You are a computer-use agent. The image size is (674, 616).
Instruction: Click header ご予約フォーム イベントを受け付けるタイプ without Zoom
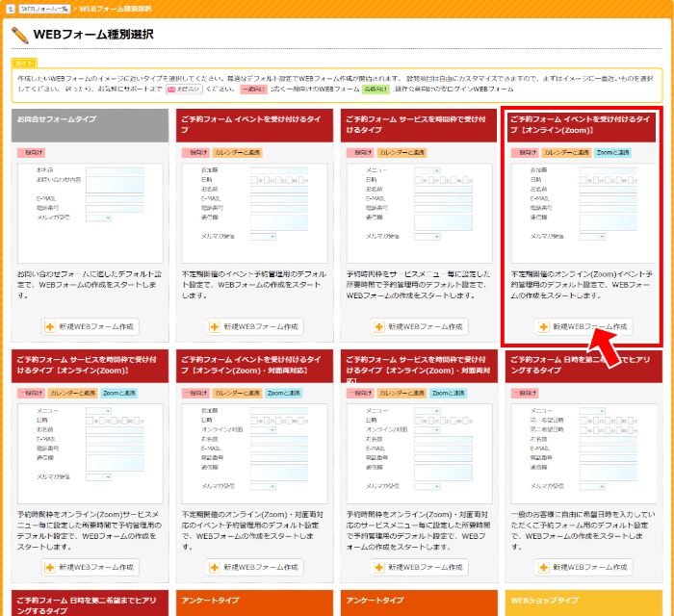(x=254, y=125)
